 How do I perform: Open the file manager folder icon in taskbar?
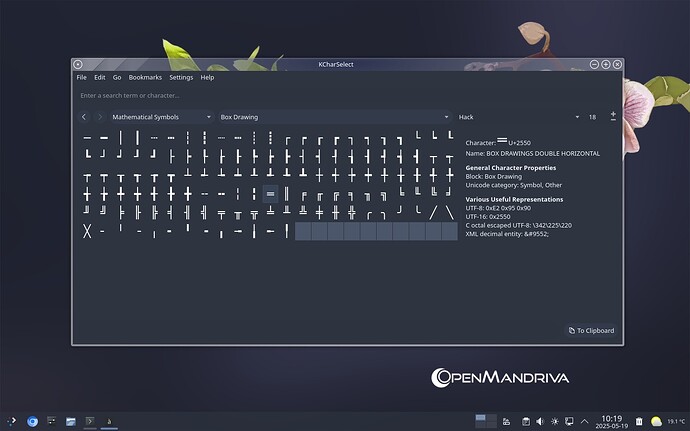[71, 421]
